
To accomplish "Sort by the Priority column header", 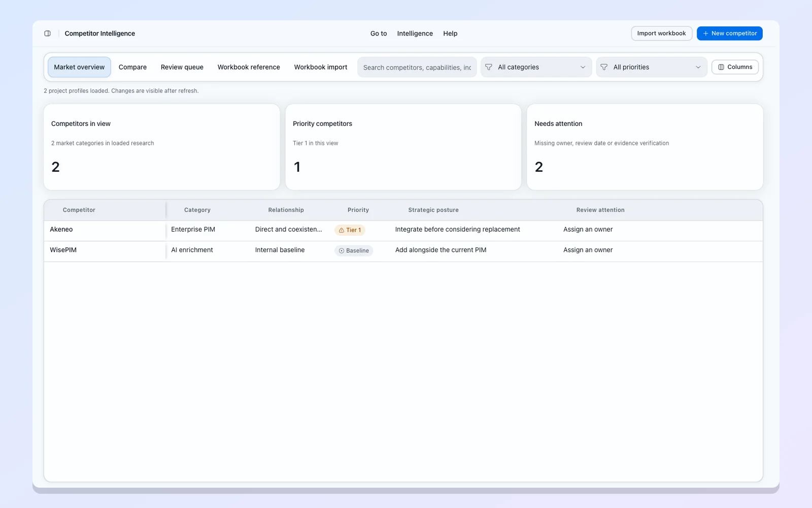I will click(x=358, y=210).
